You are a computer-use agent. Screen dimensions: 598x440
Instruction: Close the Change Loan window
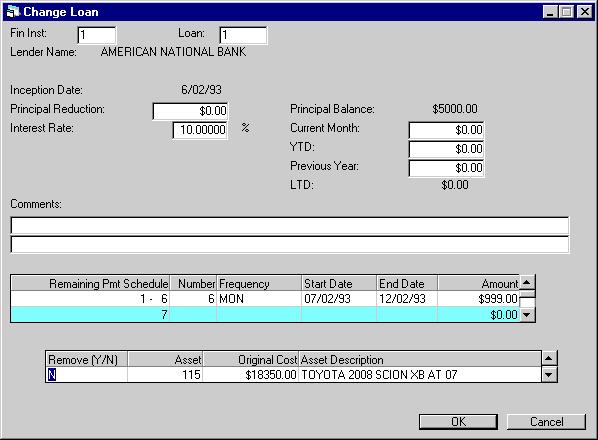[x=584, y=12]
